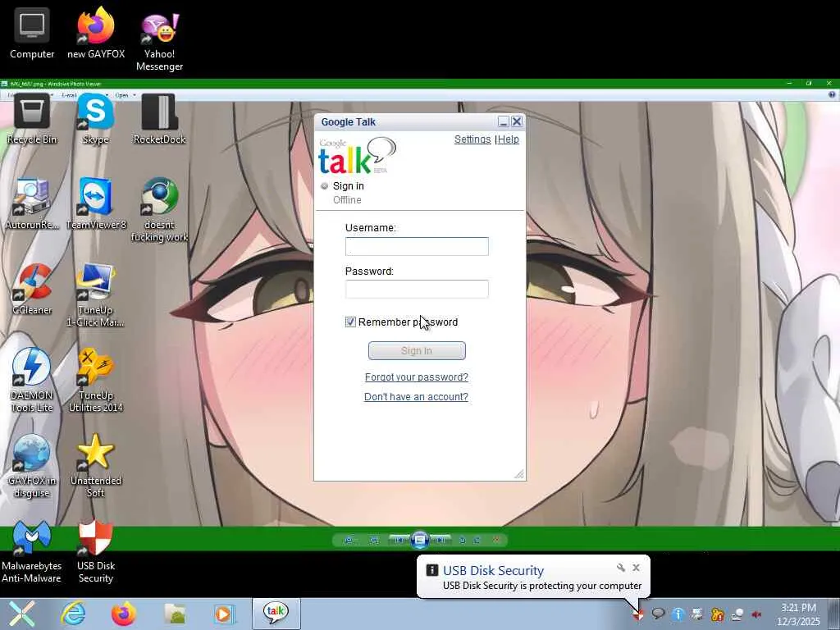Select the AutorunRe... desktop shortcut

coord(32,204)
